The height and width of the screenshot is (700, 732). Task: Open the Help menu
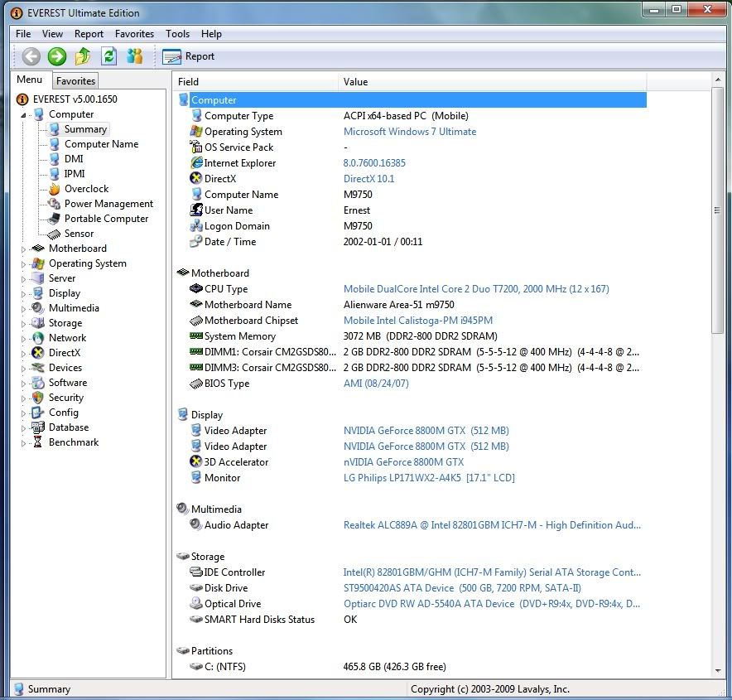point(211,34)
